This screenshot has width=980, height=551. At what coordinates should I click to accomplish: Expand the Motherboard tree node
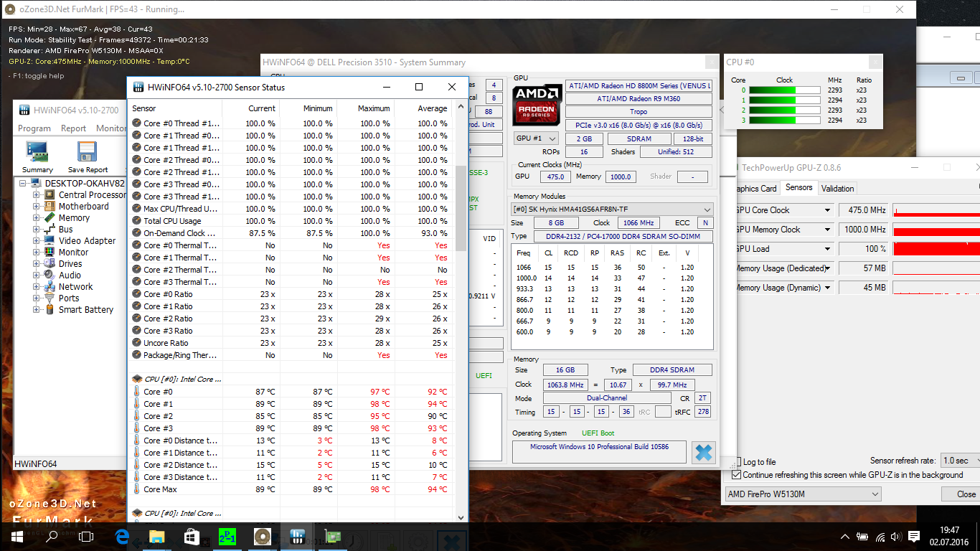[37, 207]
